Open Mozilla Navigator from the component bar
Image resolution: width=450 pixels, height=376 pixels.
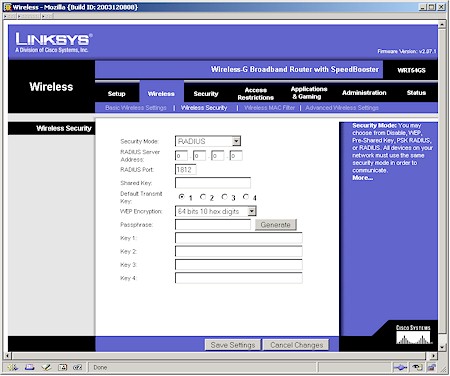[13, 367]
